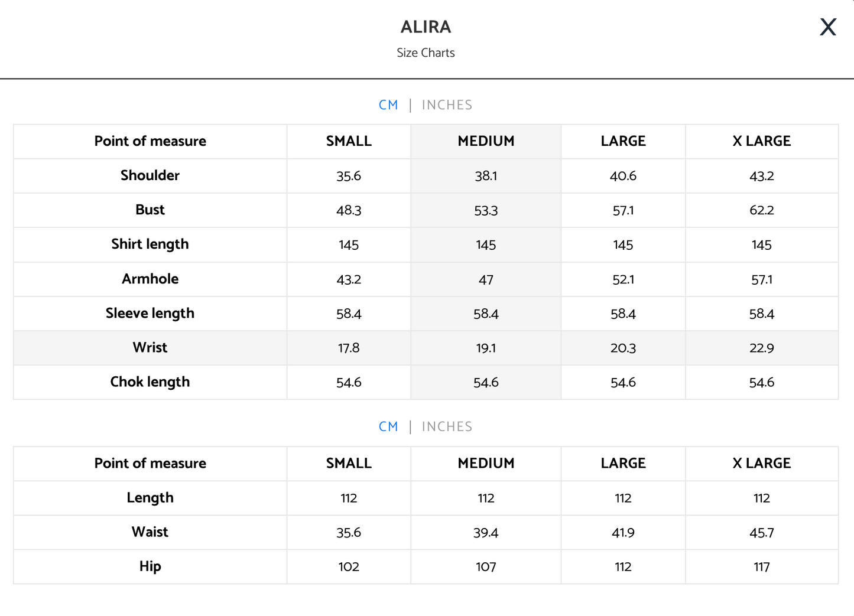Select the Shoulder row label
This screenshot has width=854, height=616.
tap(150, 175)
